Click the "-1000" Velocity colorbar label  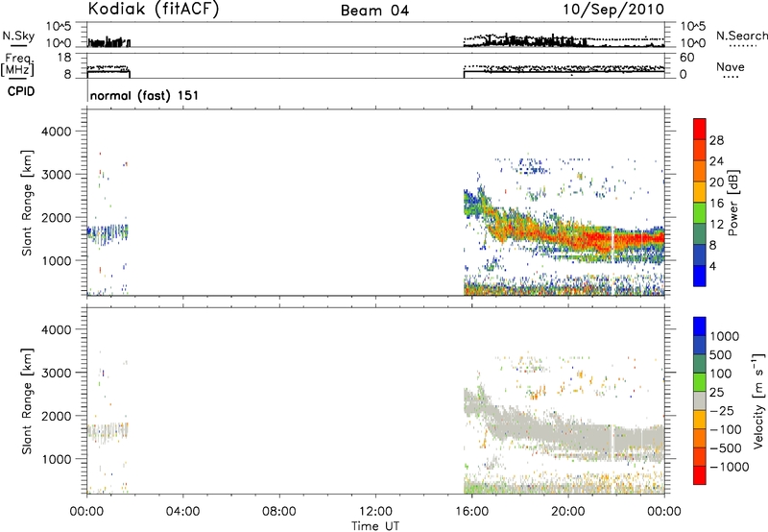click(x=730, y=467)
